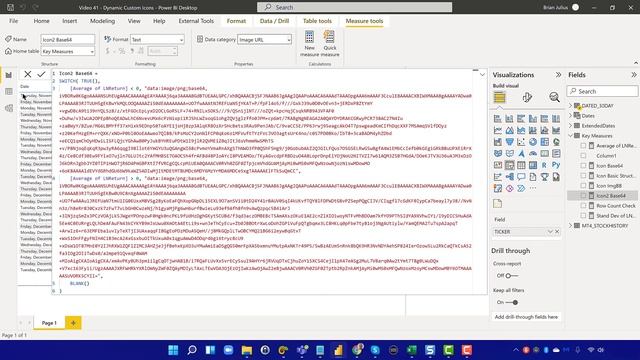
Task: Get more visuals via the ellipsis
Action: pos(533,188)
